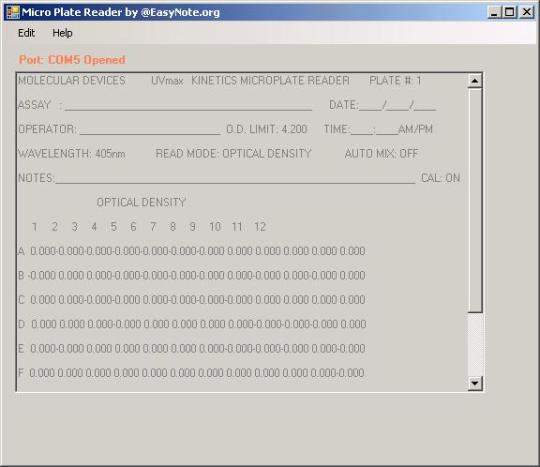Close the Micro Plate Reader window
This screenshot has width=540, height=467.
pos(527,12)
